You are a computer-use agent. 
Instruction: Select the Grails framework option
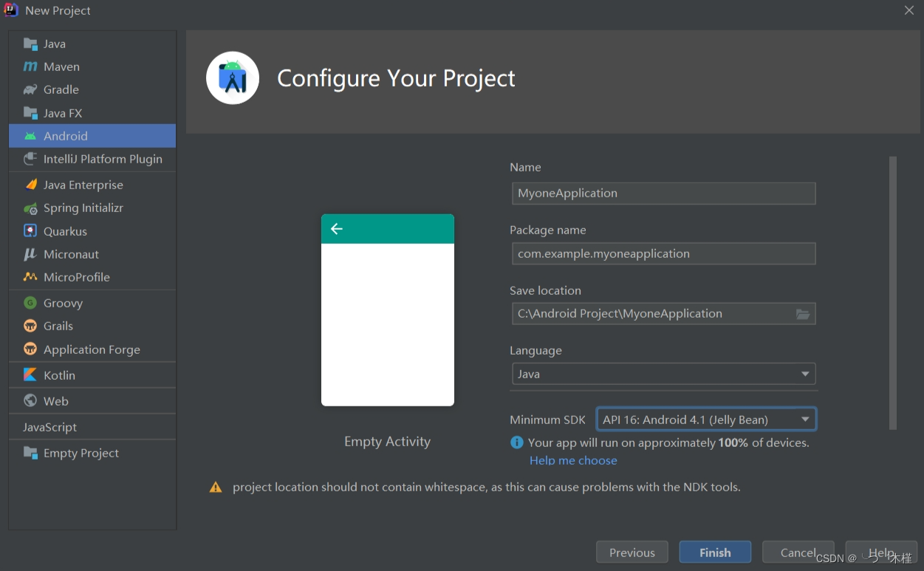58,326
